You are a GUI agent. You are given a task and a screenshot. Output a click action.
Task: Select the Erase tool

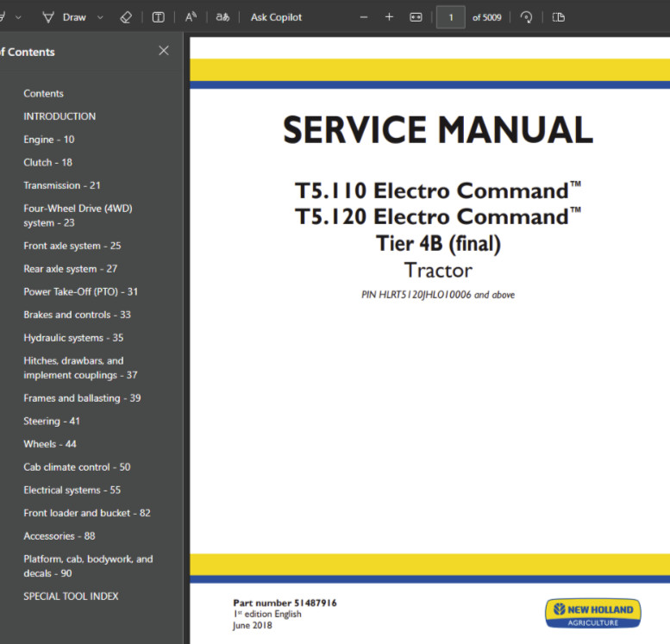pyautogui.click(x=126, y=17)
